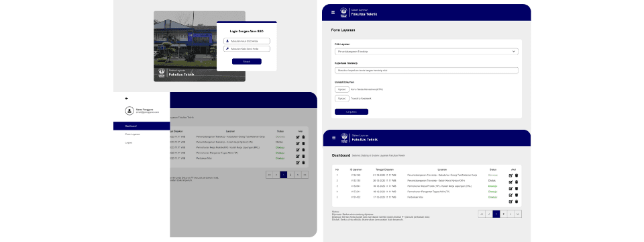The image size is (644, 242).
Task: Select page 1 in sidebar-open dashboard pagination
Action: coord(283,175)
